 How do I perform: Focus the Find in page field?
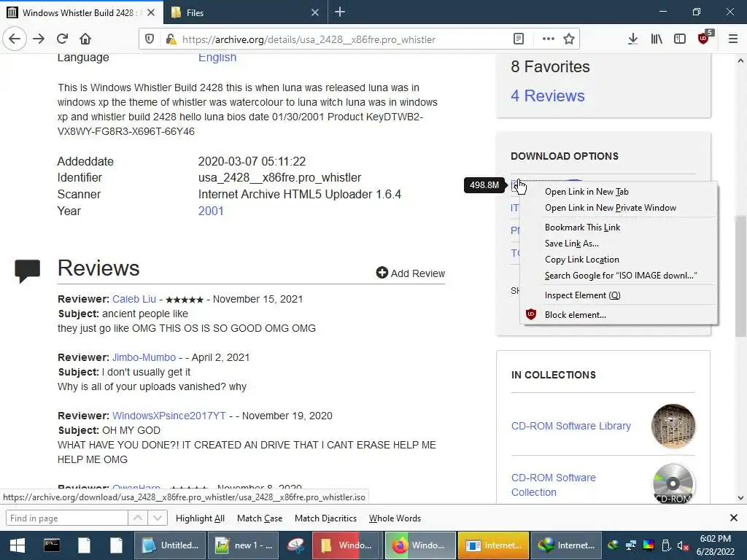[66, 518]
